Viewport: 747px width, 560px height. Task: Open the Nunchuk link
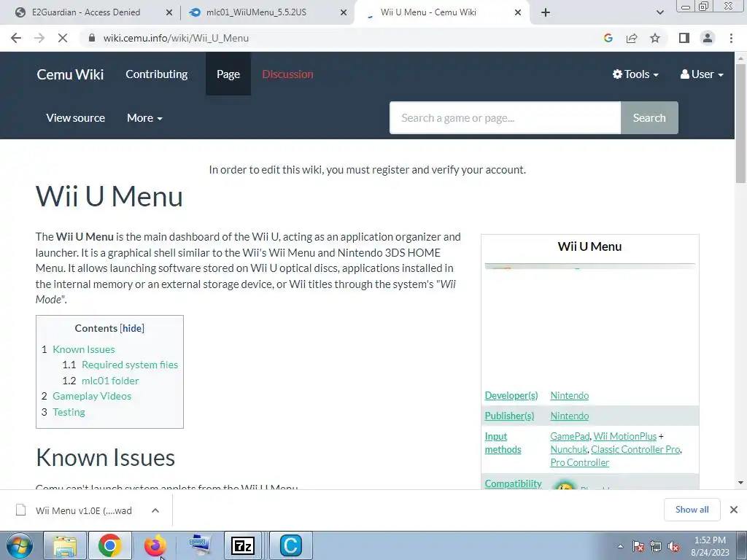pos(569,449)
